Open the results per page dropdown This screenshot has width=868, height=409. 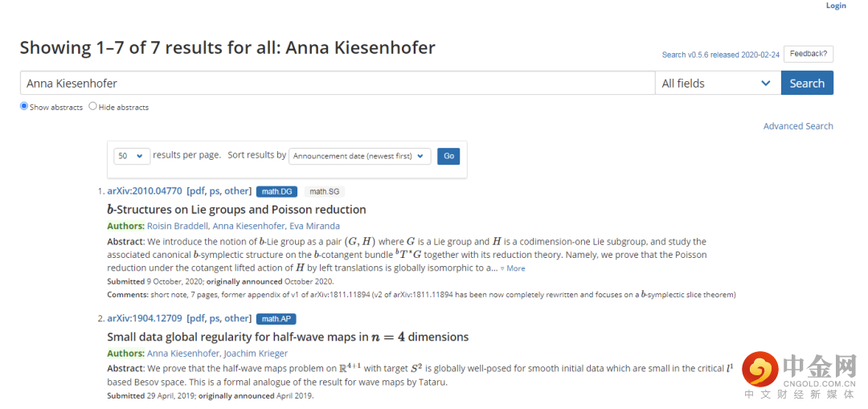click(132, 156)
